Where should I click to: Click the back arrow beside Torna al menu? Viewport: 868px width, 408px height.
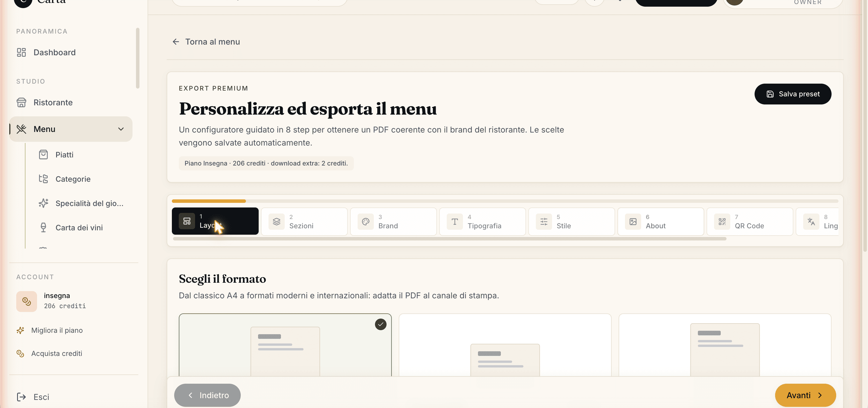pos(176,42)
